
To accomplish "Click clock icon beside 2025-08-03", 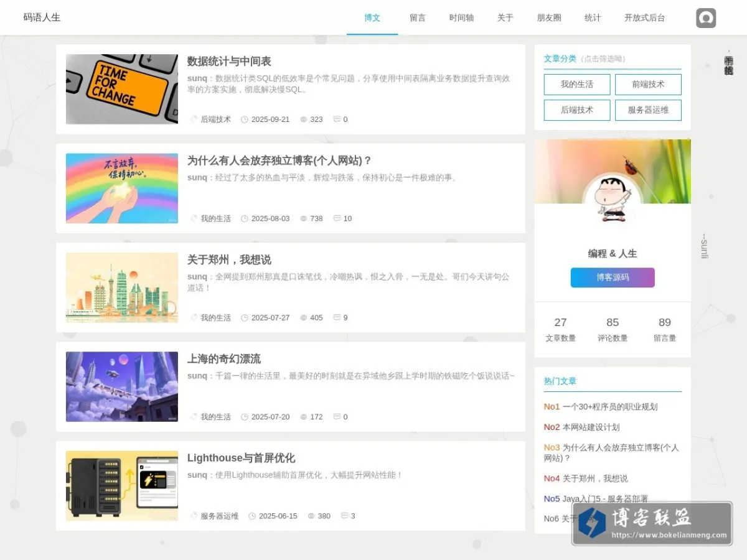I will point(245,218).
